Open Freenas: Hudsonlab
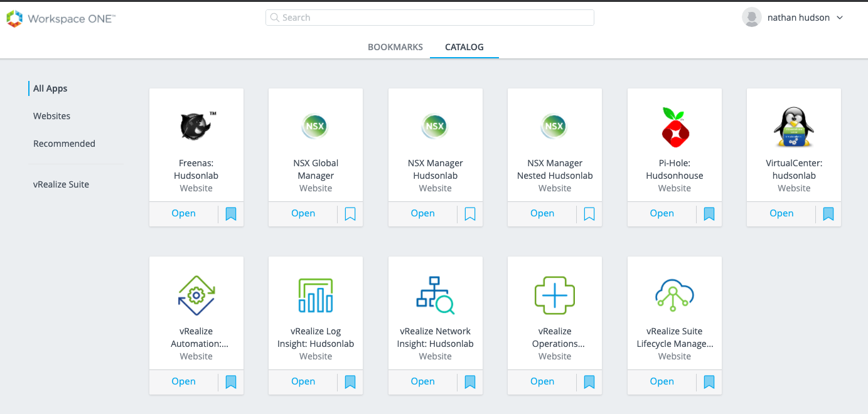 pyautogui.click(x=184, y=213)
